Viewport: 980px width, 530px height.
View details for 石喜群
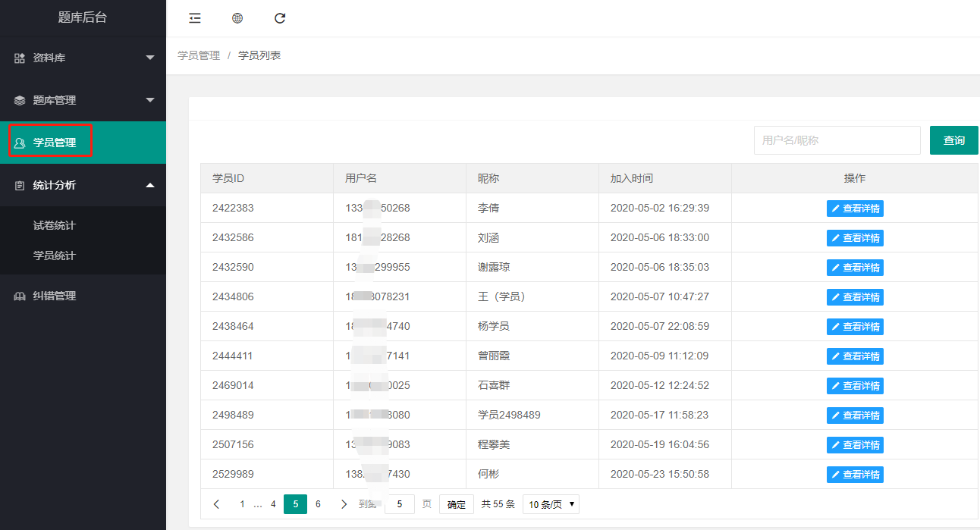[855, 385]
